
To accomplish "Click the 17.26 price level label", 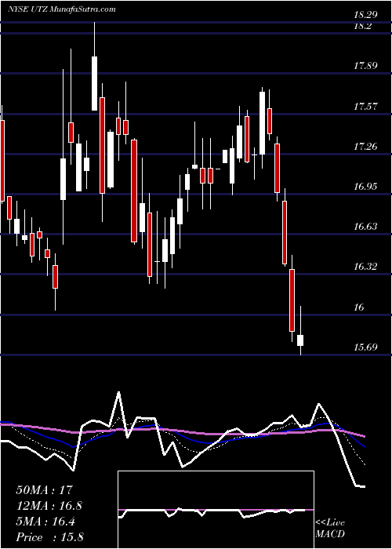I will coord(365,147).
